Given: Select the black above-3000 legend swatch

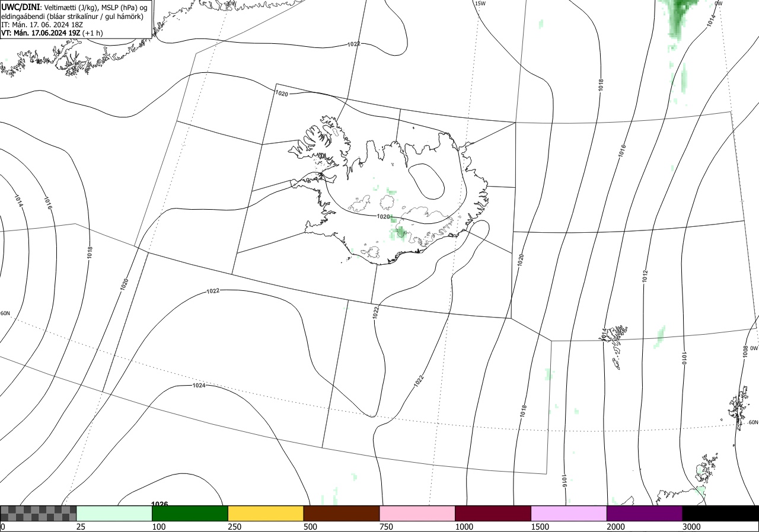Looking at the screenshot, I should click(720, 513).
